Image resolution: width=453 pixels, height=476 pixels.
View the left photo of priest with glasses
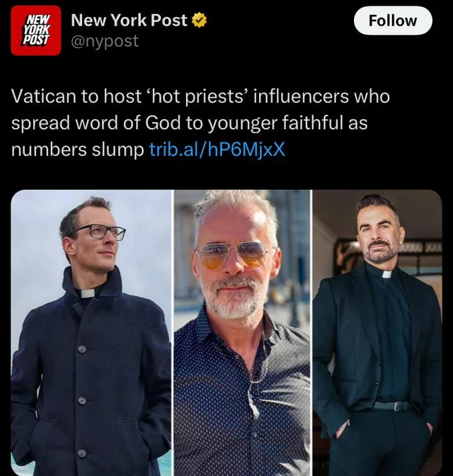[x=91, y=333]
